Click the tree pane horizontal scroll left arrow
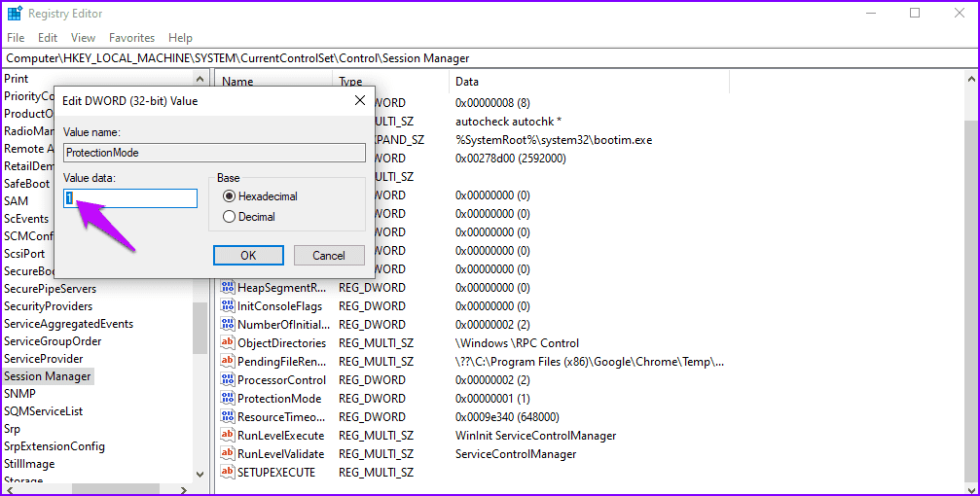980x496 pixels. [8, 490]
